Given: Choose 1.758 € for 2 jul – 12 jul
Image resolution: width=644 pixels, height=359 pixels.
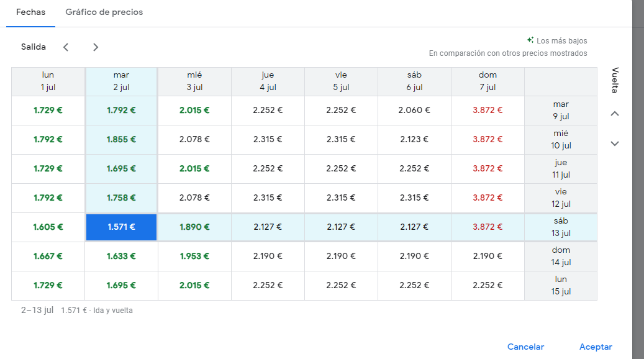Looking at the screenshot, I should tap(121, 198).
